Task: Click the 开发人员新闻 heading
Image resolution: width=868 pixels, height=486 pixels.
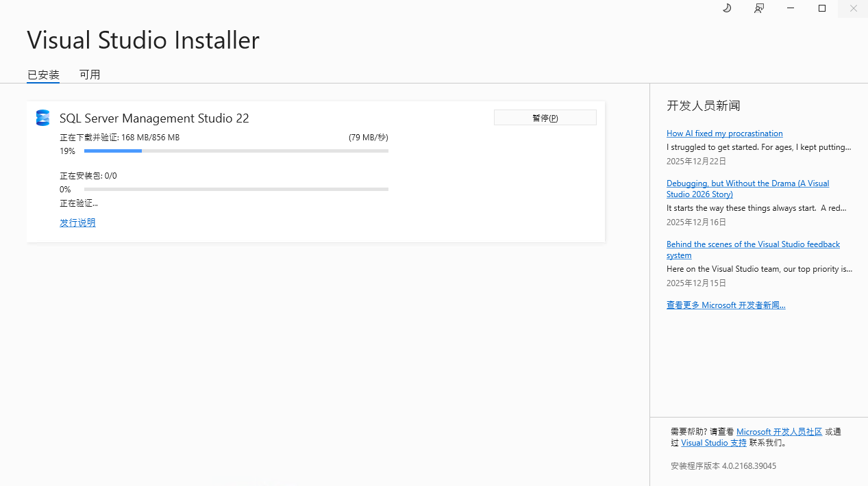Action: point(704,105)
